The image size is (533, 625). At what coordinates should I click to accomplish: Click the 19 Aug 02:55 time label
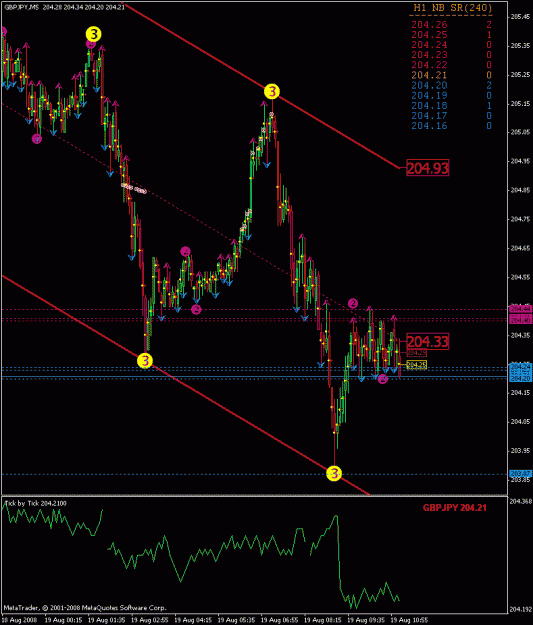150,620
